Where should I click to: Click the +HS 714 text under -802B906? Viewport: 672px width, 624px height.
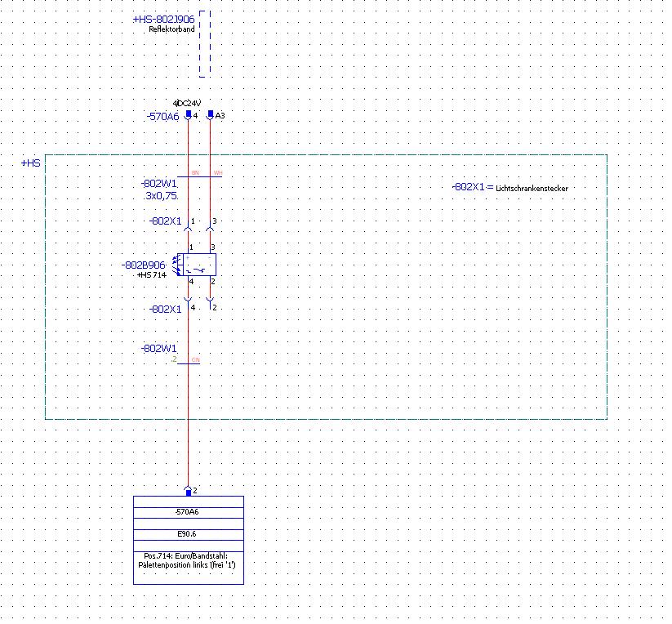[153, 277]
